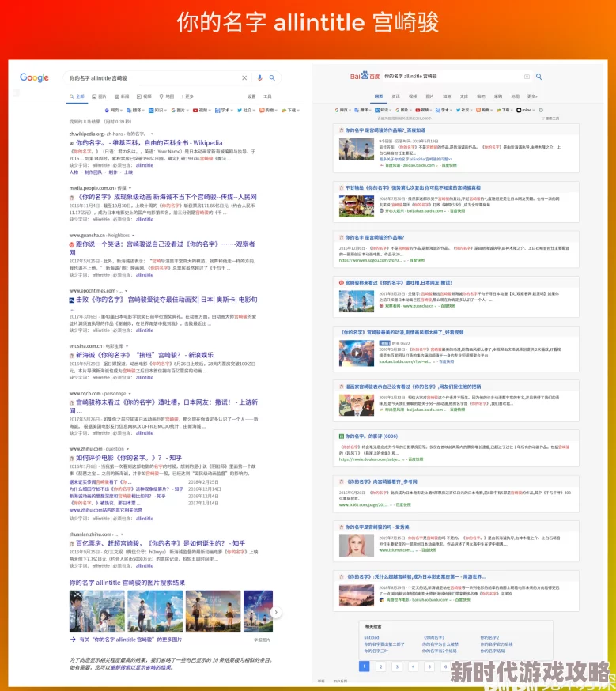Open mise dropdown in Baidu toolbar

coord(526,110)
